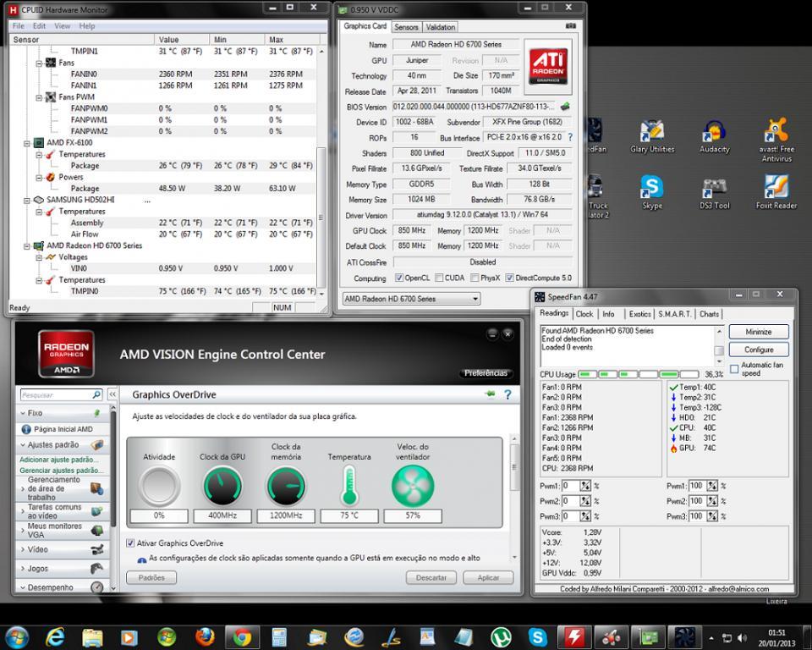Click the right-hand Pwm1 stepper arrows in SpeedFan
The height and width of the screenshot is (650, 812).
click(x=712, y=486)
